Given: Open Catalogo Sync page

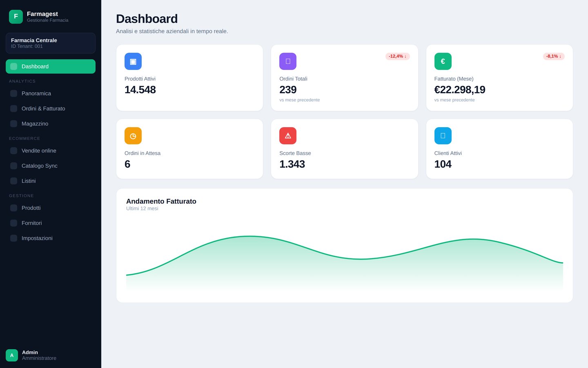Looking at the screenshot, I should pos(51,166).
